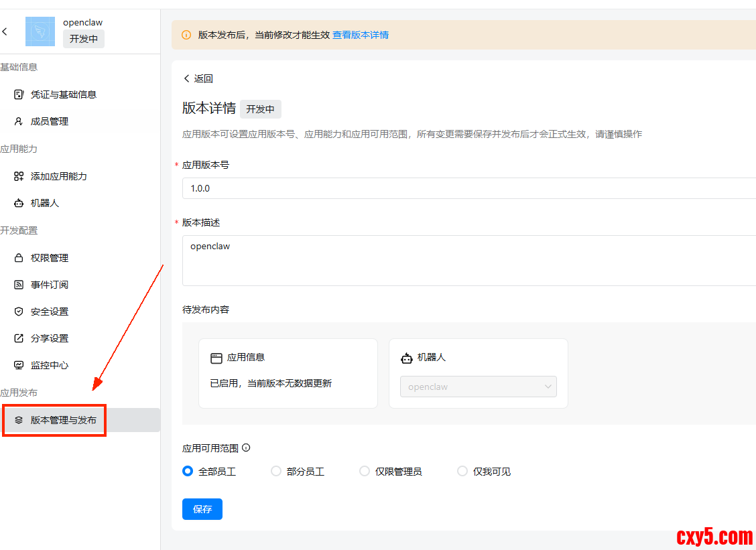The width and height of the screenshot is (756, 550).
Task: Click the 权限管理 lock icon
Action: point(19,258)
